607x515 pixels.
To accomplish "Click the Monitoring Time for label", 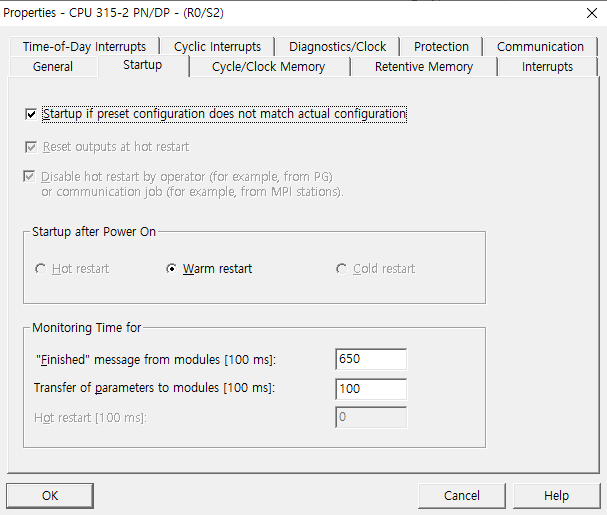I will (x=87, y=328).
